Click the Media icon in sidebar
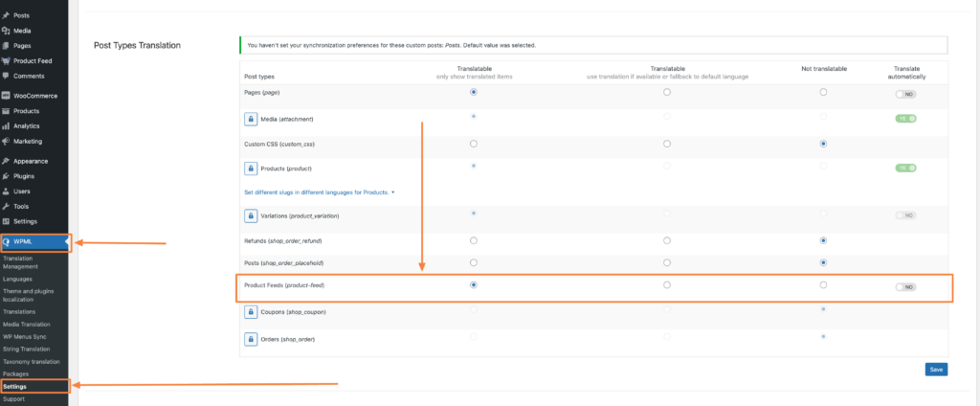Screen dimensions: 980x406 pyautogui.click(x=6, y=31)
